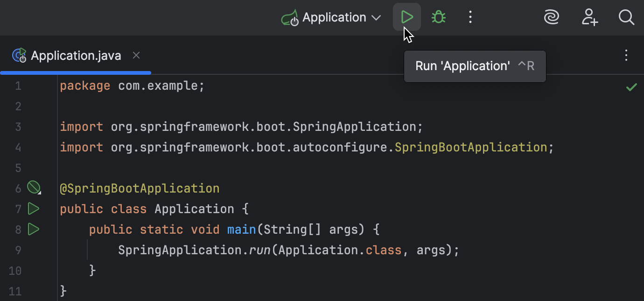644x301 pixels.
Task: Click the blue progress bar under the tab
Action: click(76, 73)
